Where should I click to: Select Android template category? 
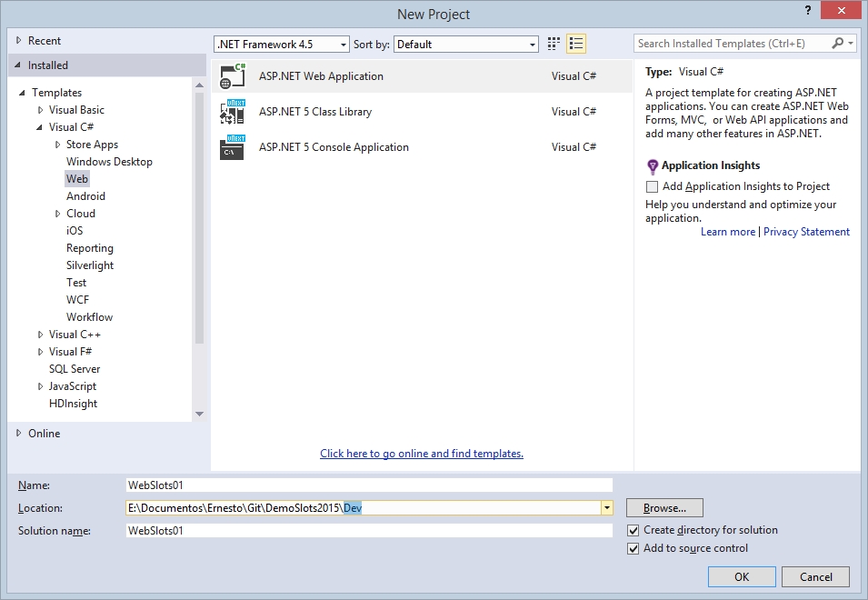[x=85, y=196]
